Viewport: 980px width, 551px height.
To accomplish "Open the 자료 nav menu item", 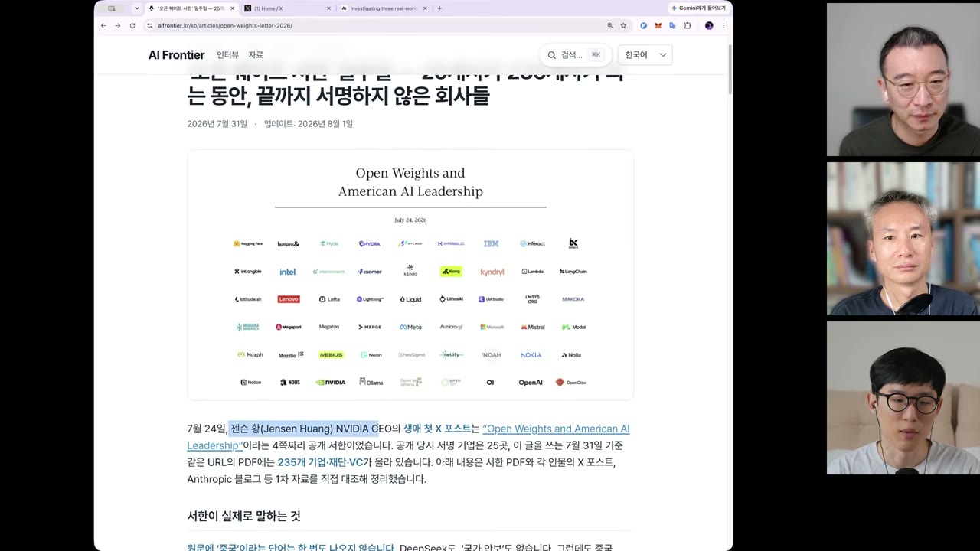I will tap(256, 55).
